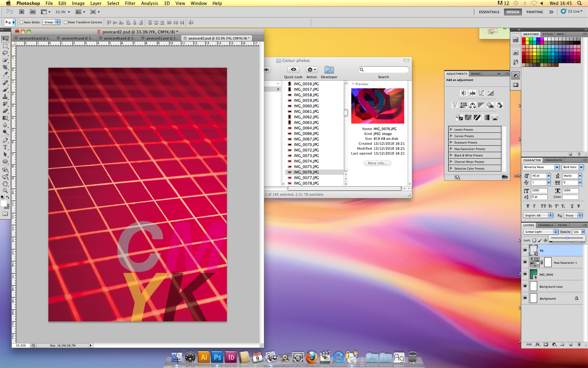Image resolution: width=588 pixels, height=368 pixels.
Task: Select the Crop tool
Action: coord(5,67)
